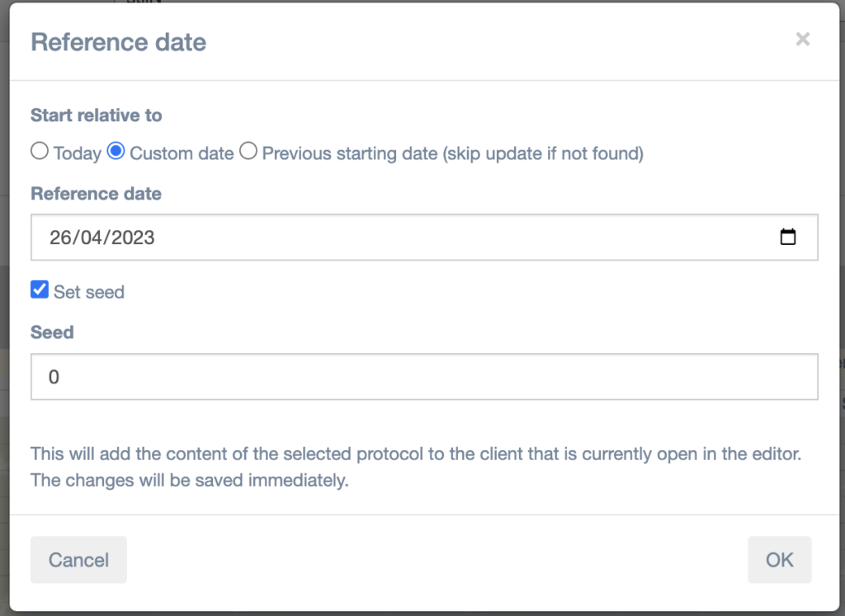The height and width of the screenshot is (616, 845).
Task: Click the 'Seed' field label
Action: (x=52, y=332)
